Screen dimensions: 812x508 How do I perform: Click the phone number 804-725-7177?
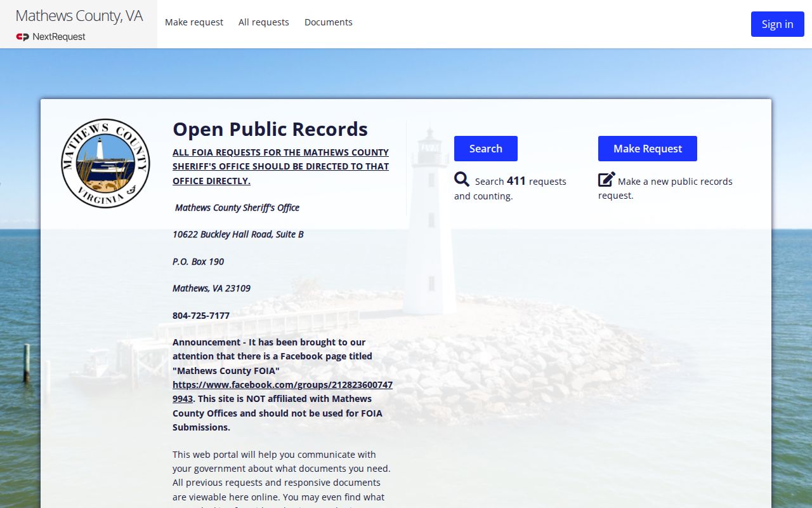[x=201, y=316]
